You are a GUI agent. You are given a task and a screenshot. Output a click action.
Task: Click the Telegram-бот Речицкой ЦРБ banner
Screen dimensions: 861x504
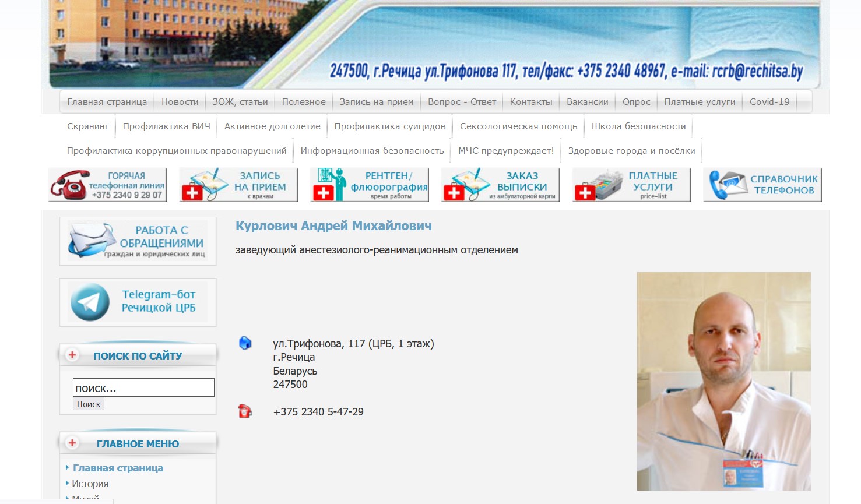click(138, 302)
